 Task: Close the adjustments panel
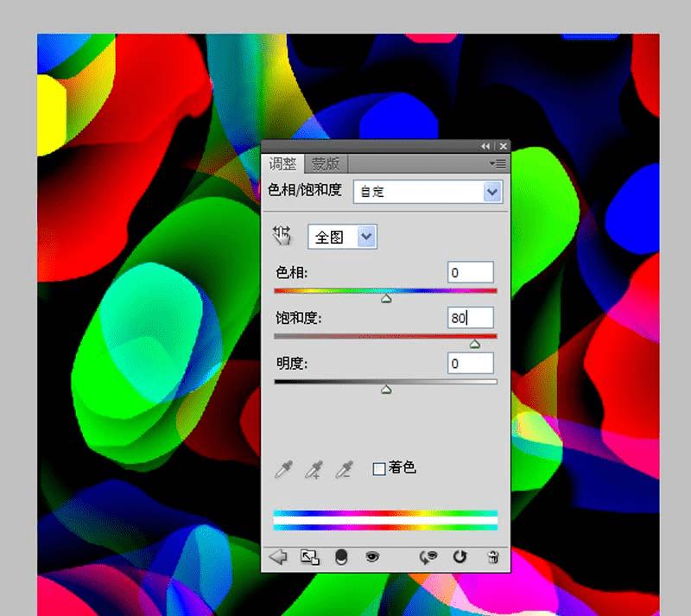tap(504, 146)
